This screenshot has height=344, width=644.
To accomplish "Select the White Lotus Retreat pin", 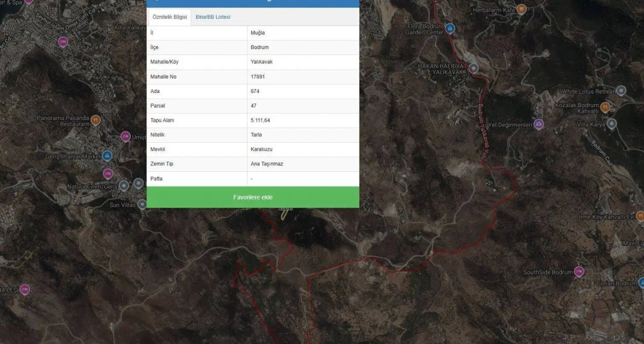I will click(x=621, y=90).
